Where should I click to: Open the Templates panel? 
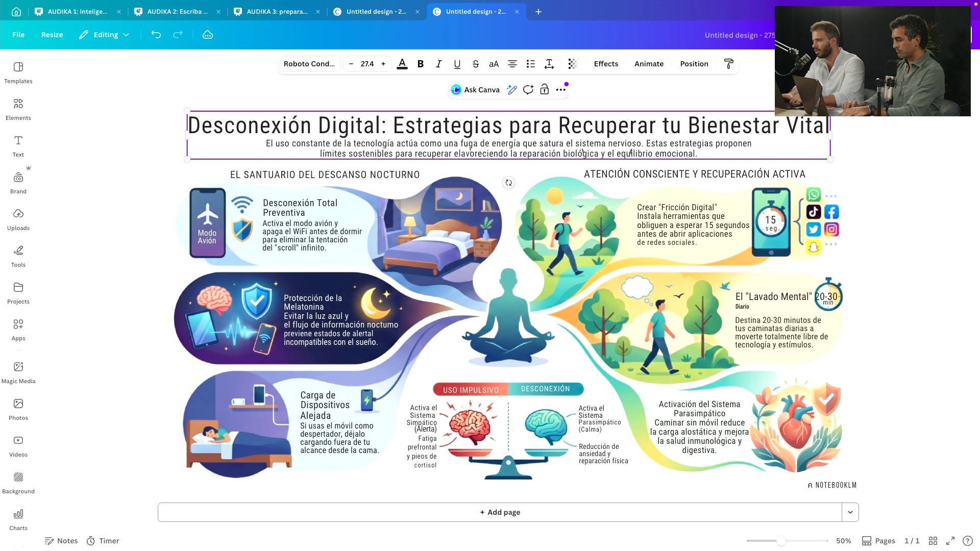click(18, 73)
